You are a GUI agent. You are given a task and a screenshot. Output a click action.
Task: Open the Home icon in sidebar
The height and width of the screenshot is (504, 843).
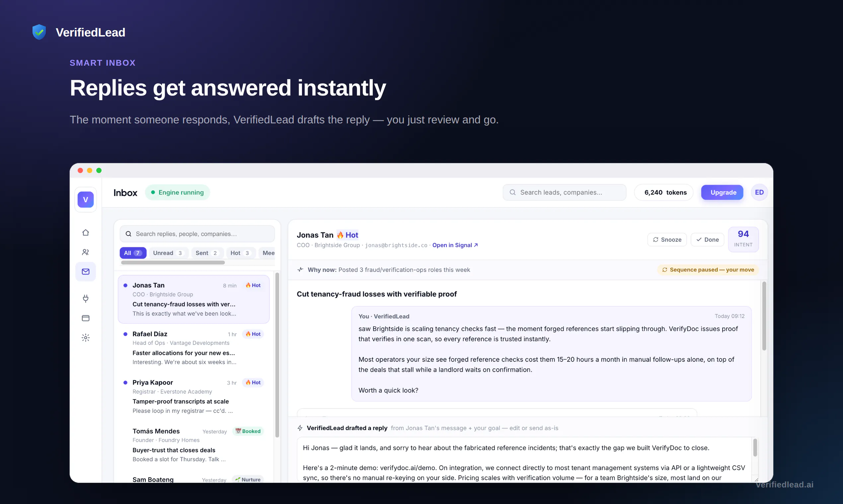point(85,232)
